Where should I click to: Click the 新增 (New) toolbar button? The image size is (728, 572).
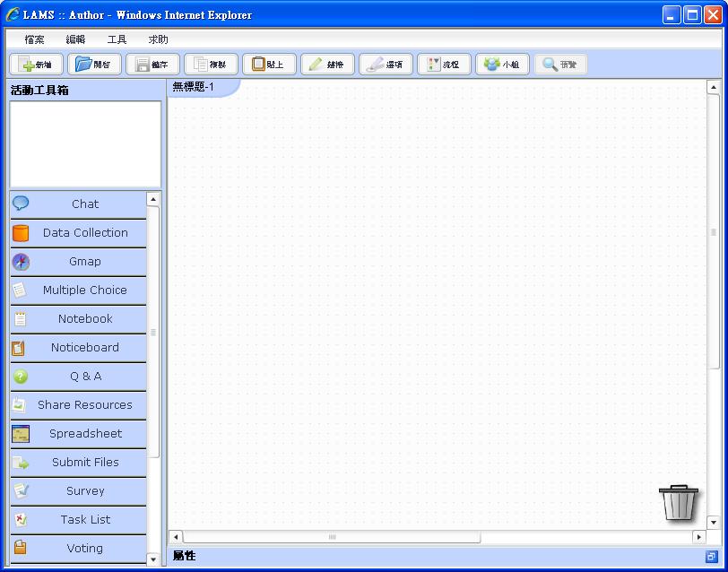(x=36, y=65)
